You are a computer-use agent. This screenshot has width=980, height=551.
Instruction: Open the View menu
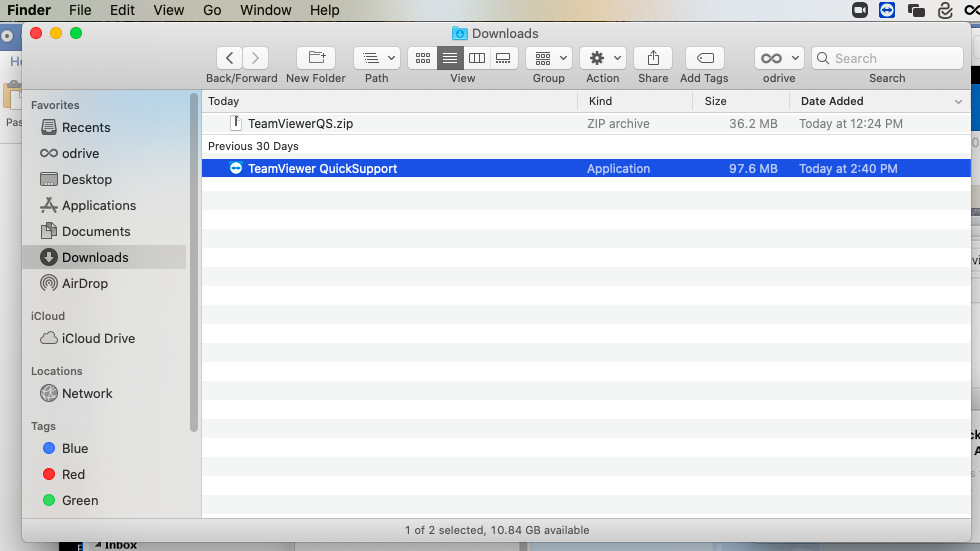click(x=169, y=10)
